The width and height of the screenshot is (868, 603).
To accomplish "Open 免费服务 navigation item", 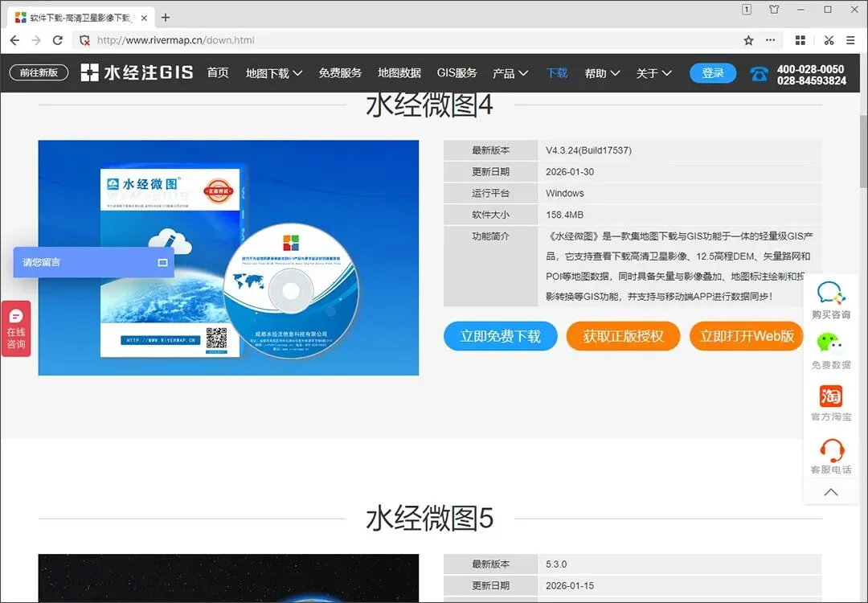I will (x=340, y=73).
